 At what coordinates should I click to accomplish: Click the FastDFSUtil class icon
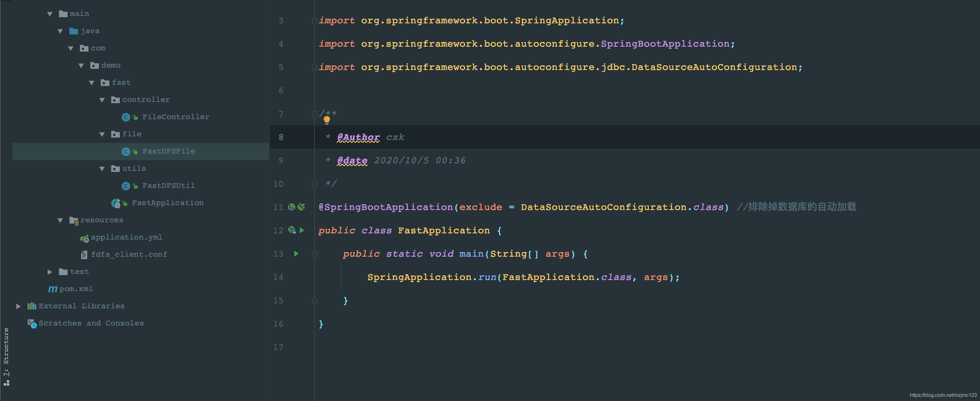[126, 186]
